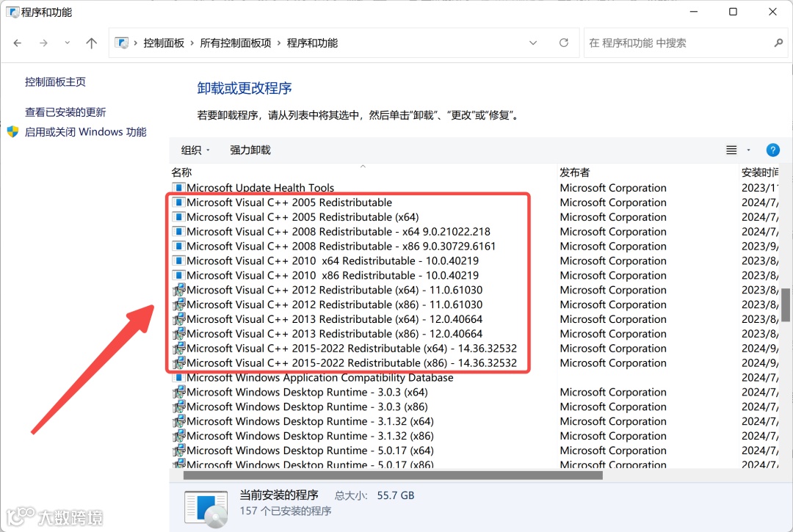This screenshot has height=532, width=793.
Task: Click icon of Visual C++ 2015-2022 (x64)
Action: [178, 349]
